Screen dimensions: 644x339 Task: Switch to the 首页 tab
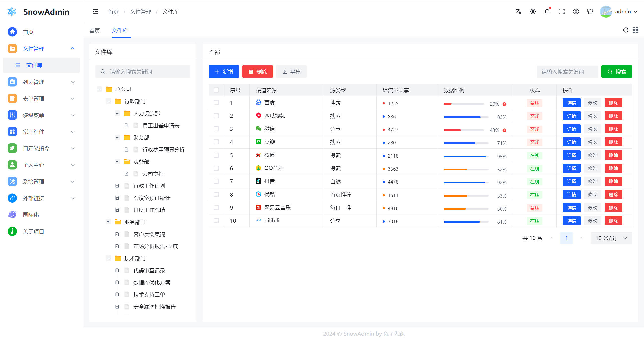point(95,30)
